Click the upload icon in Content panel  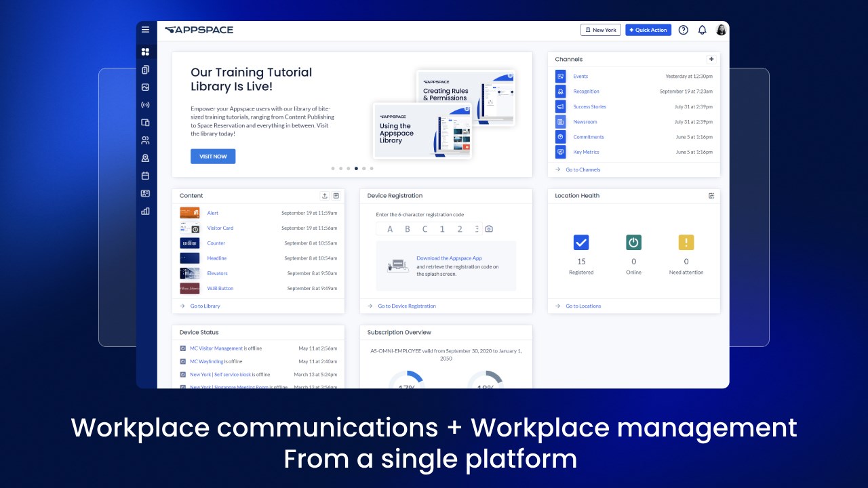(324, 195)
